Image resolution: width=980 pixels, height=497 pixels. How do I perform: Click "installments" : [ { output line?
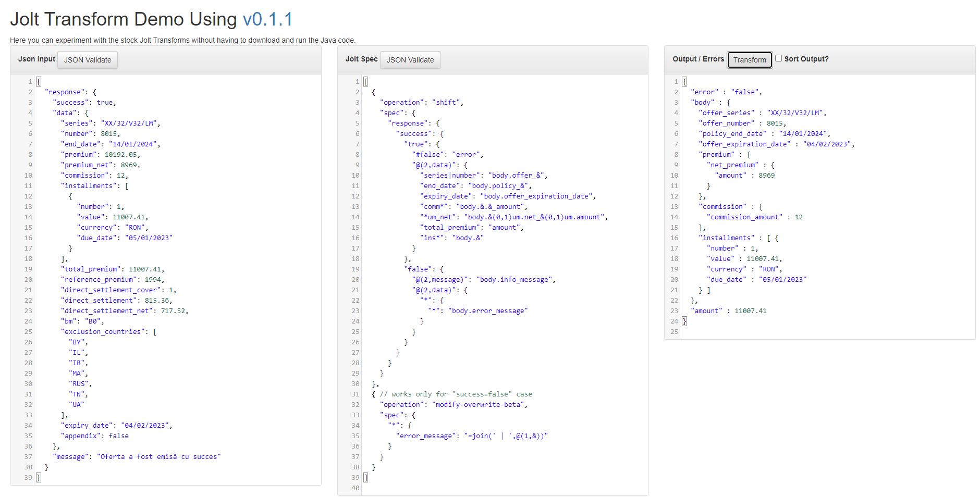739,238
